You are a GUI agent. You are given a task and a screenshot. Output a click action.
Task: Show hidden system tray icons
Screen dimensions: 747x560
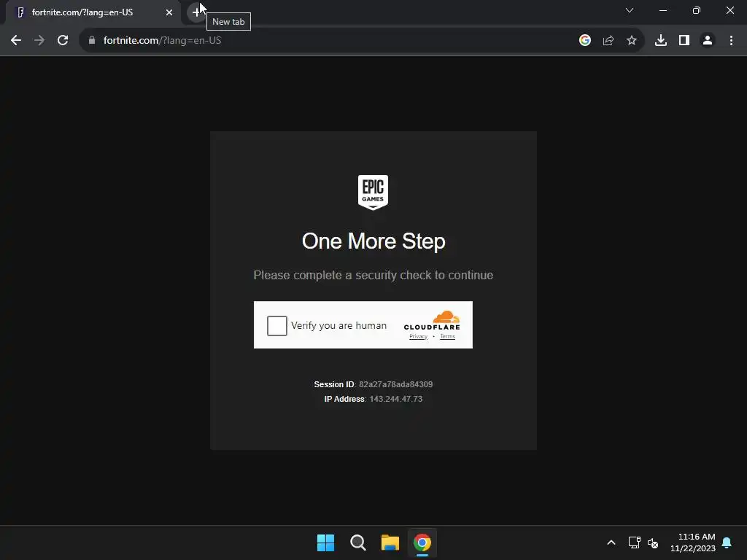point(611,542)
